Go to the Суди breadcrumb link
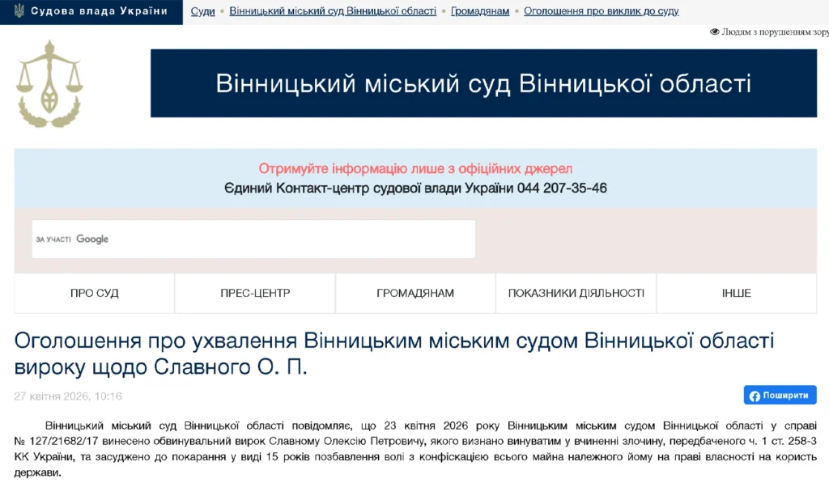Screen dimensions: 829x504 click(202, 11)
